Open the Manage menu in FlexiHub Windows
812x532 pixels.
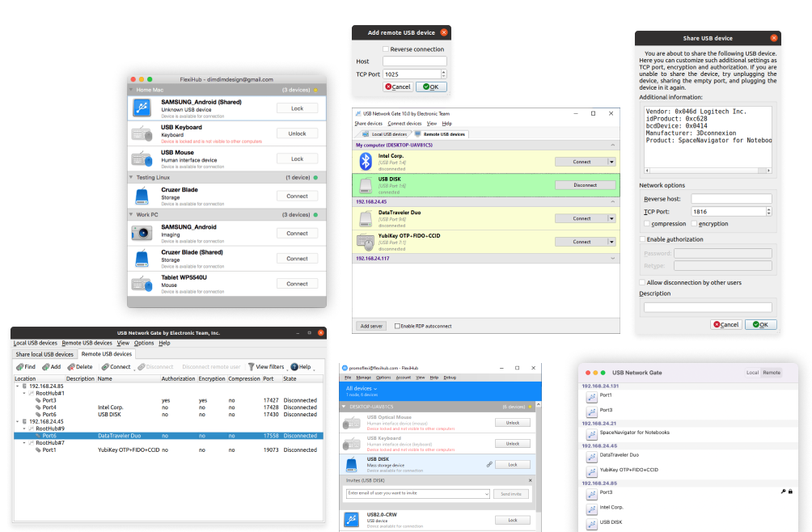[x=363, y=378]
